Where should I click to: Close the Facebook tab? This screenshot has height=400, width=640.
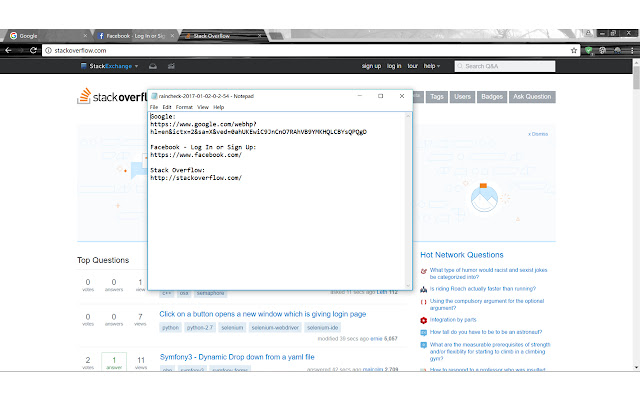coord(172,36)
